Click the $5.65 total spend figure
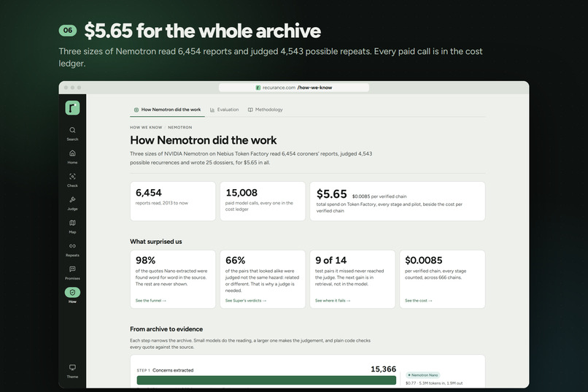 [331, 194]
